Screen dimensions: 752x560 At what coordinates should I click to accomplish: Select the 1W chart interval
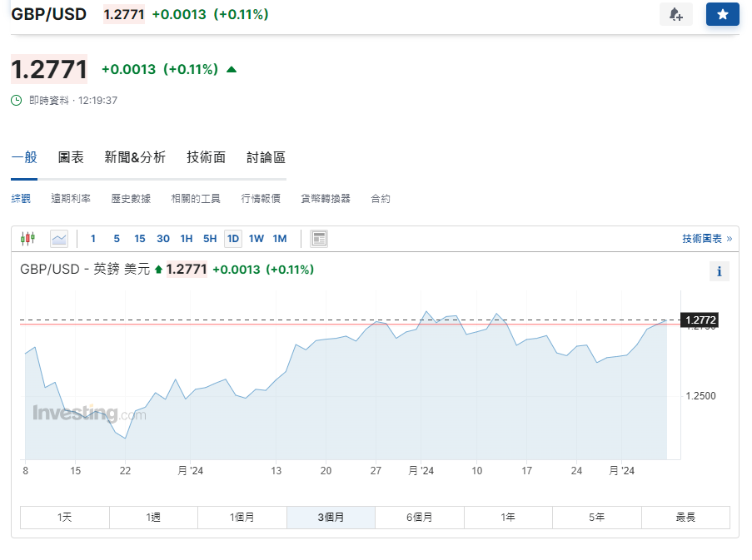(x=256, y=239)
